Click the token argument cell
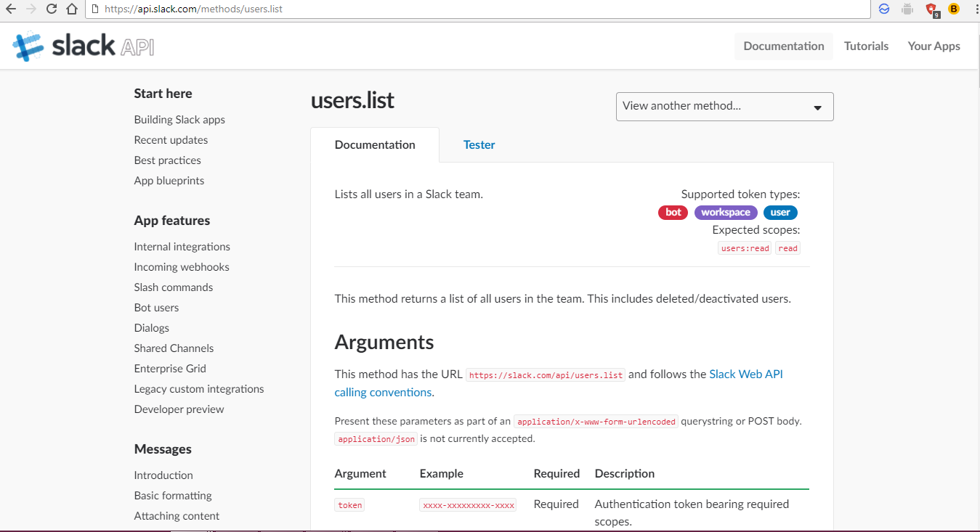 coord(350,505)
